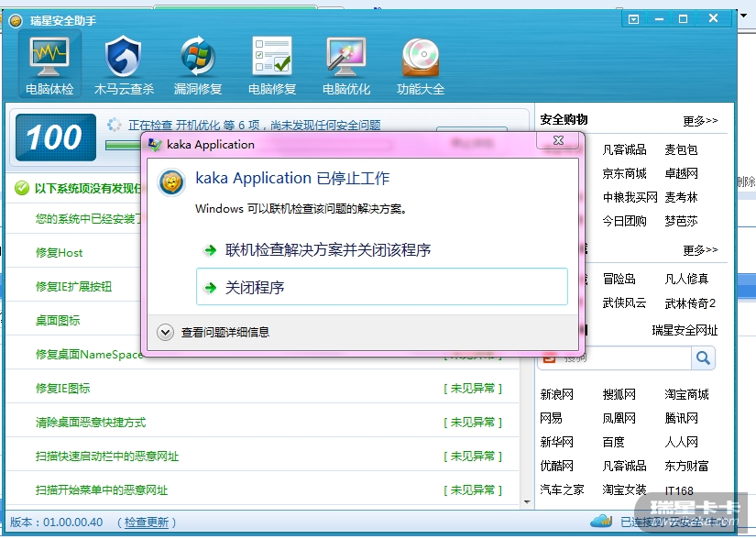Open the 凤凰网 link
Viewport: 756px width, 539px height.
coord(619,418)
